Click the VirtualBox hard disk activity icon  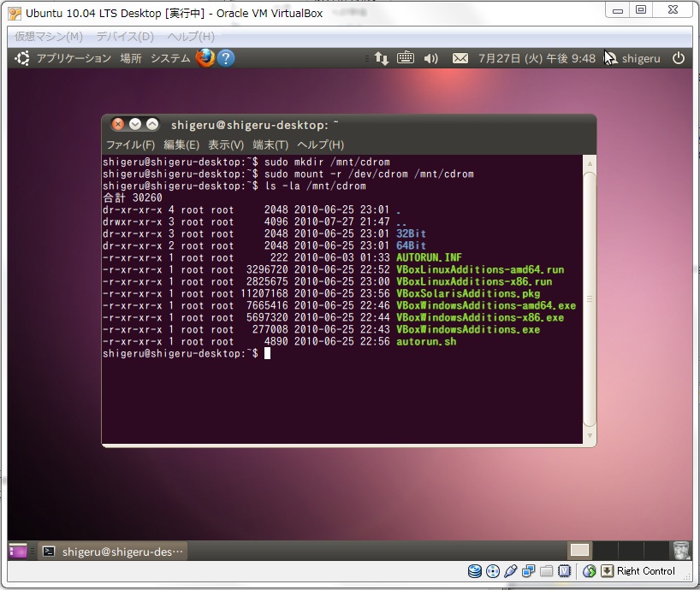[475, 571]
